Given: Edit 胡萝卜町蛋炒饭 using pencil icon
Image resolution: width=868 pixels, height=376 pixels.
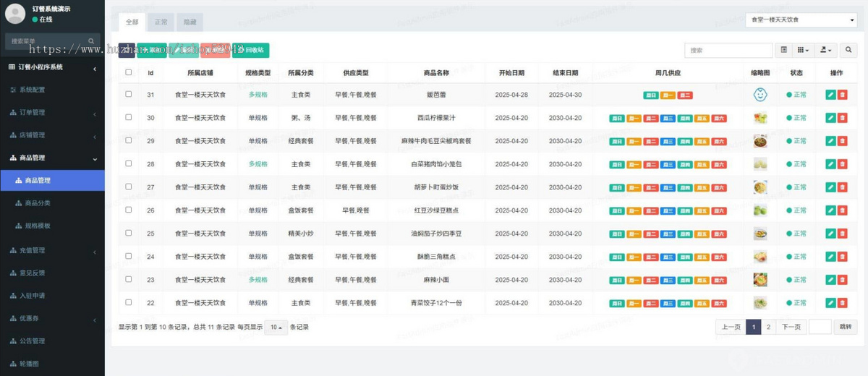Looking at the screenshot, I should 830,187.
